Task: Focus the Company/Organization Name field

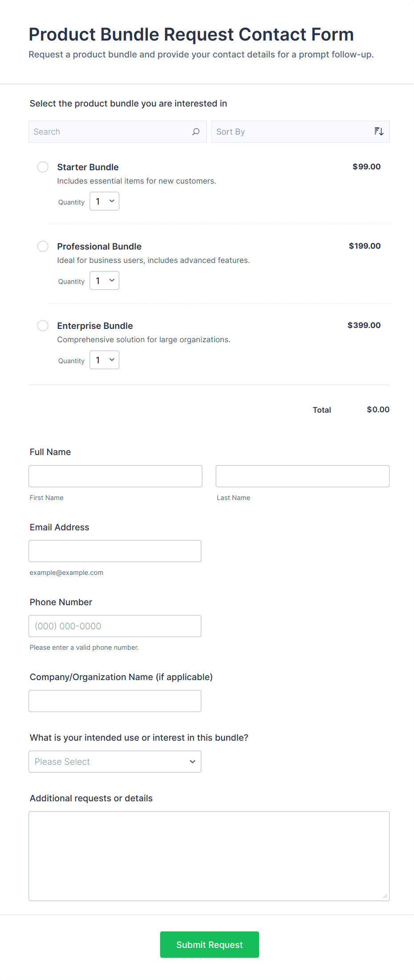Action: (x=115, y=701)
